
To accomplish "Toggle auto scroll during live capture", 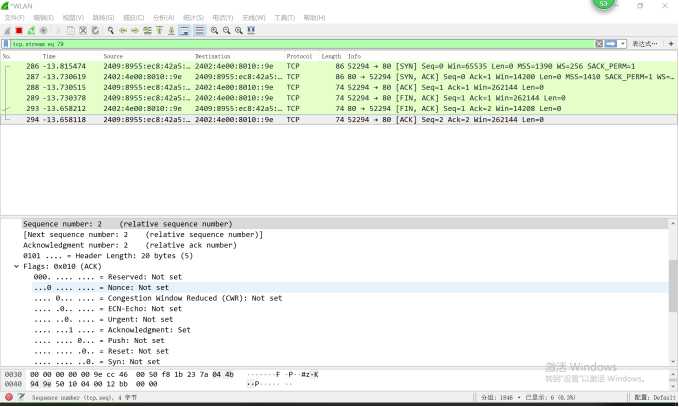I will tap(184, 30).
